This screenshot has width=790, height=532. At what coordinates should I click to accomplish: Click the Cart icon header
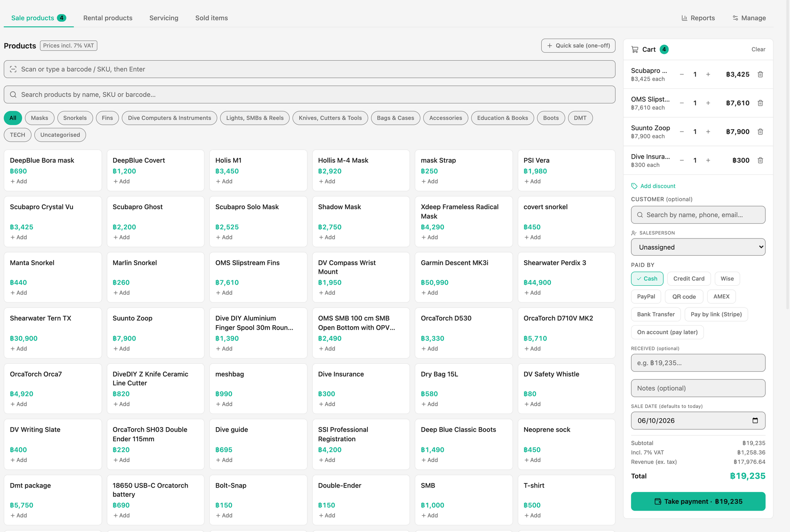coord(635,49)
